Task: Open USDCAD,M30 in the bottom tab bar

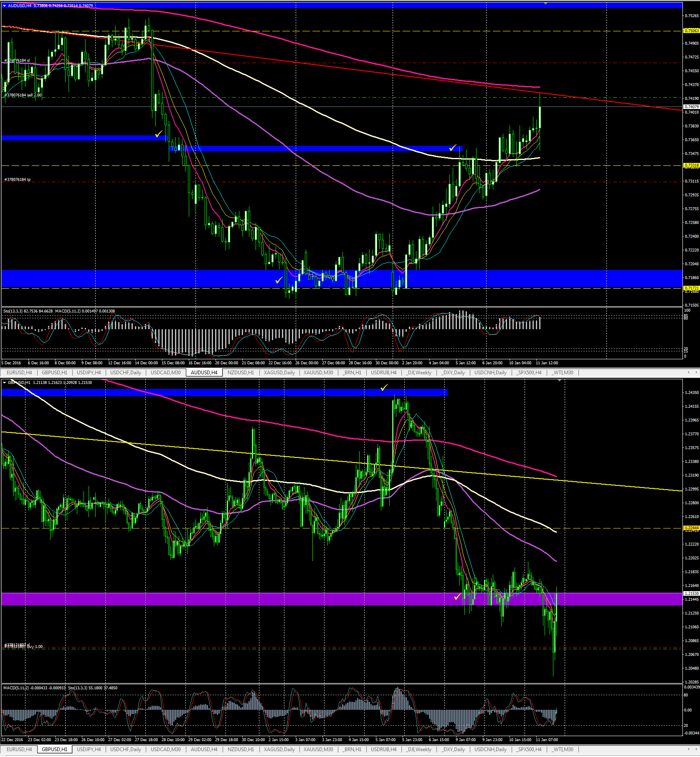Action: coord(166,749)
